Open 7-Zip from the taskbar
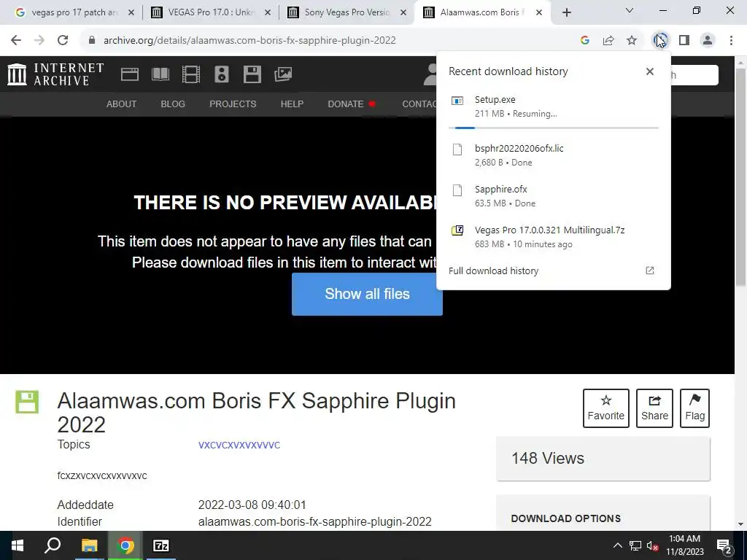 (161, 545)
